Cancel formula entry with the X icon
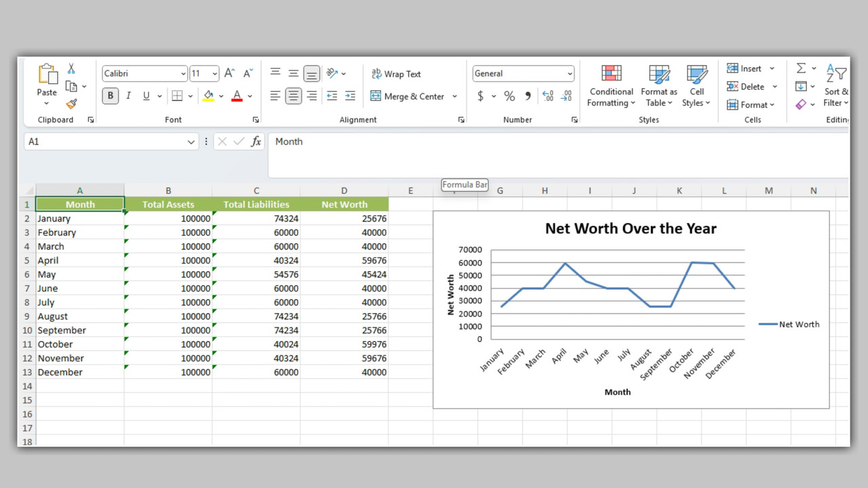The width and height of the screenshot is (868, 488). pyautogui.click(x=222, y=142)
